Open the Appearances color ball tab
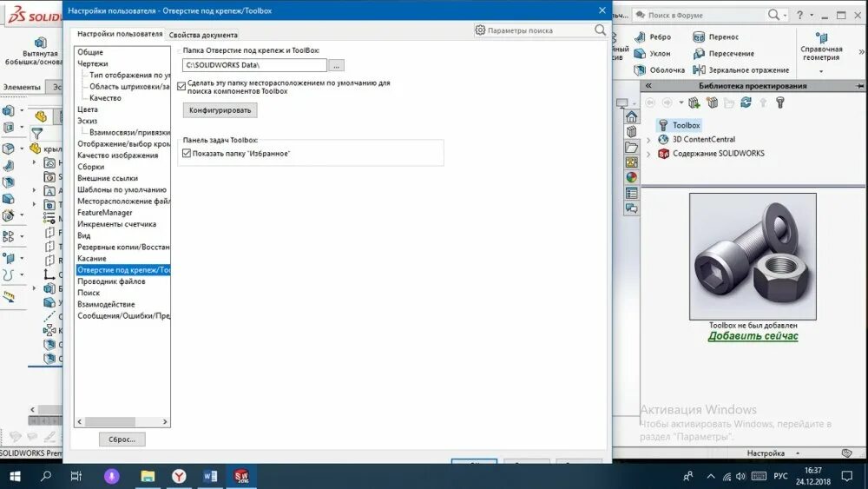 click(x=632, y=177)
